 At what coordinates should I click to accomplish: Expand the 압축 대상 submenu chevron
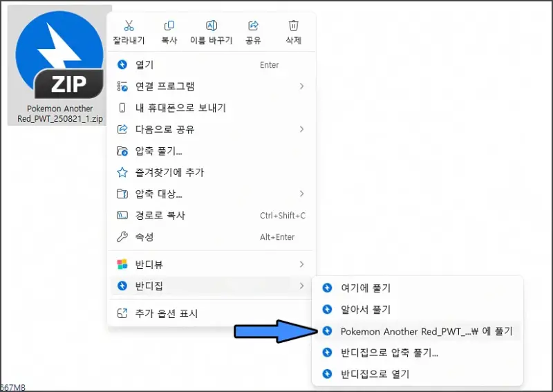coord(301,194)
